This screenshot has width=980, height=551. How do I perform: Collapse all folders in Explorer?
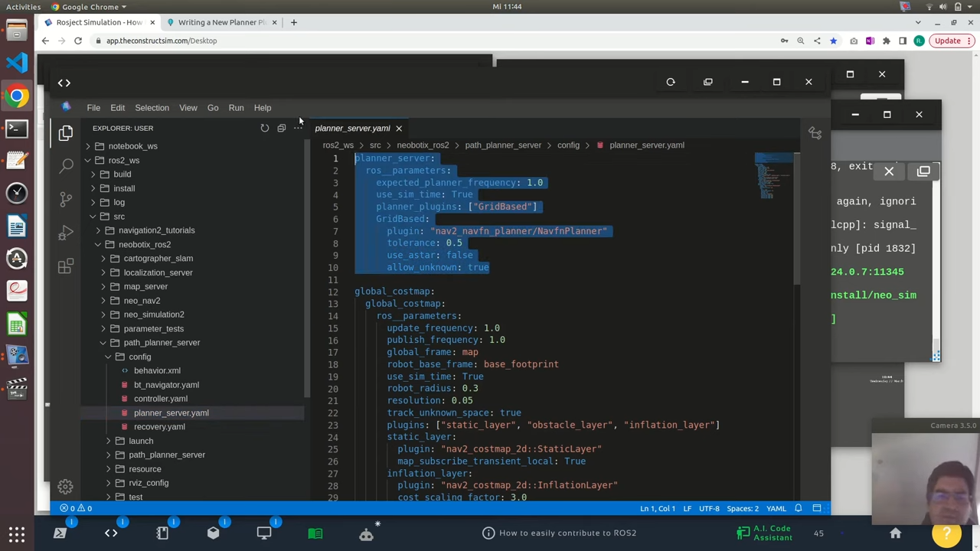281,128
